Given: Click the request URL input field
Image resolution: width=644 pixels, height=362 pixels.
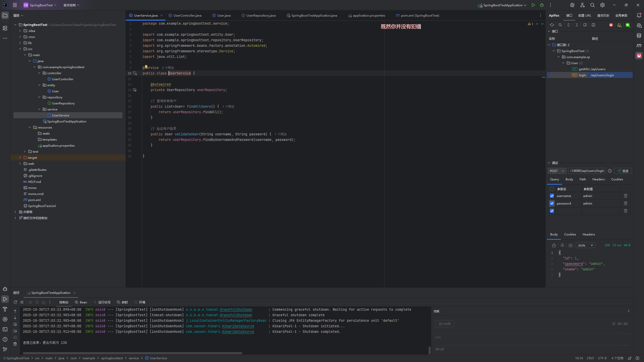Looking at the screenshot, I should (587, 171).
